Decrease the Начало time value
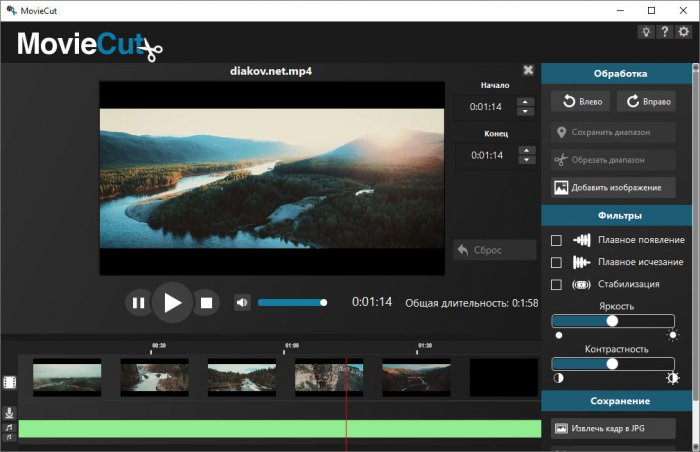 pyautogui.click(x=525, y=111)
